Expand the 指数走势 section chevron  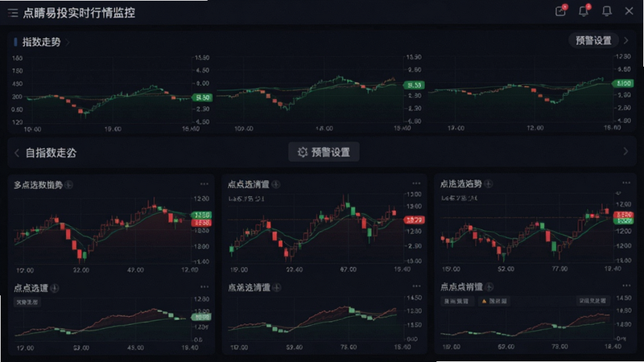[x=68, y=43]
